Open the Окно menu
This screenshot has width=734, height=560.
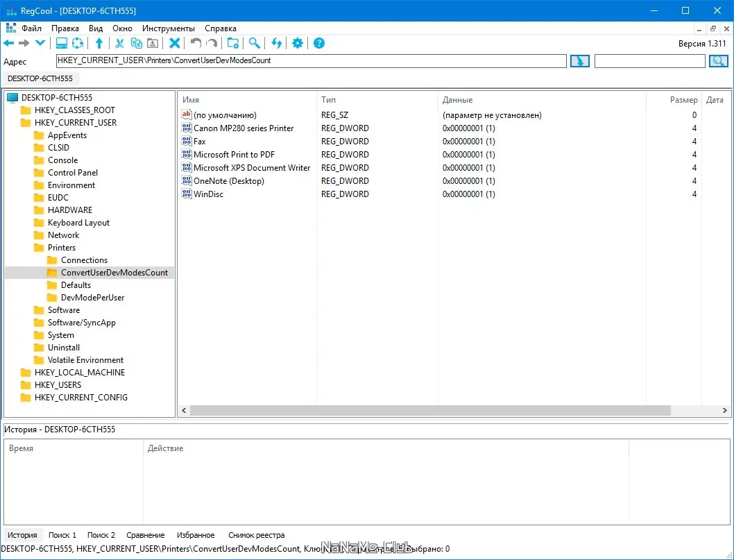click(122, 28)
